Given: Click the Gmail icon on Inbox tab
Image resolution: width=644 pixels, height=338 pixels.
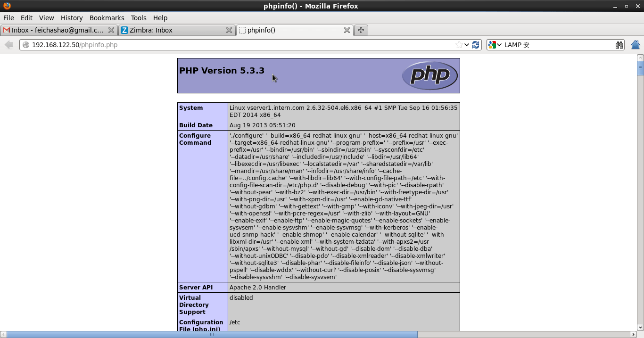Looking at the screenshot, I should click(6, 30).
